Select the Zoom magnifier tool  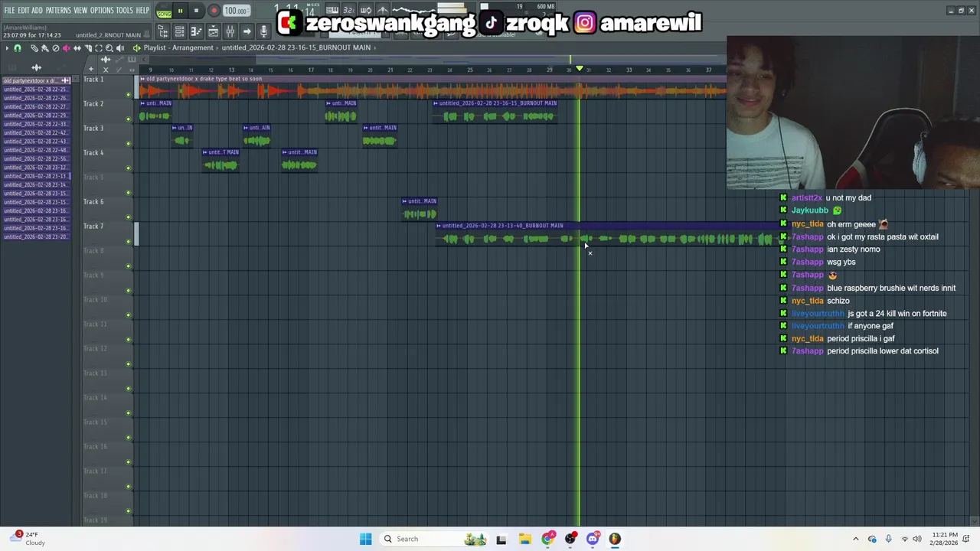[109, 47]
